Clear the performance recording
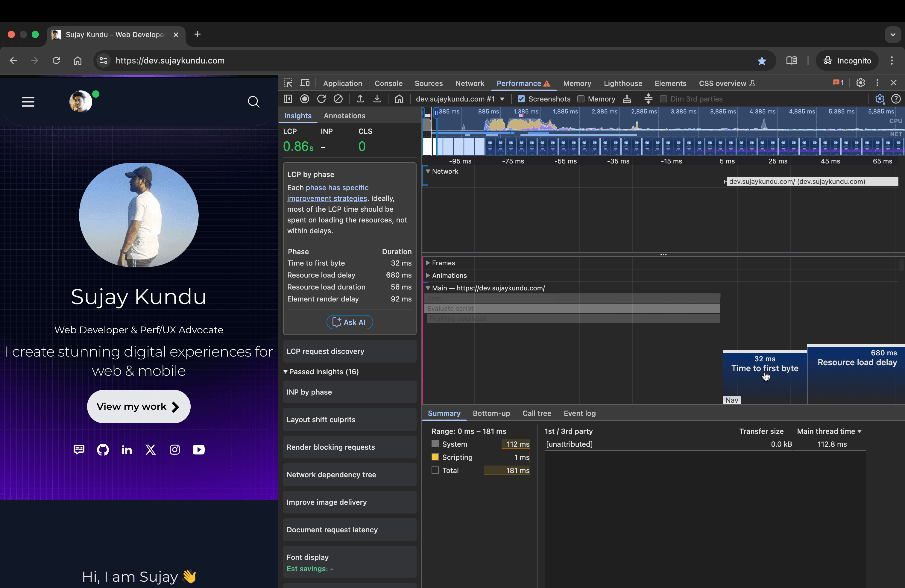Viewport: 905px width, 588px height. (x=338, y=99)
